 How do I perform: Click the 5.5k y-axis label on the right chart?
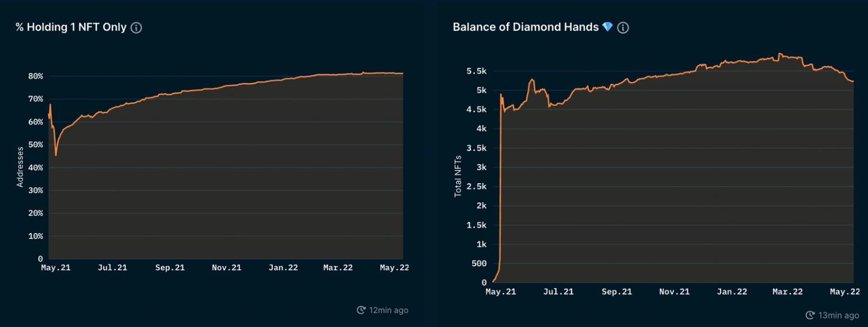point(477,71)
